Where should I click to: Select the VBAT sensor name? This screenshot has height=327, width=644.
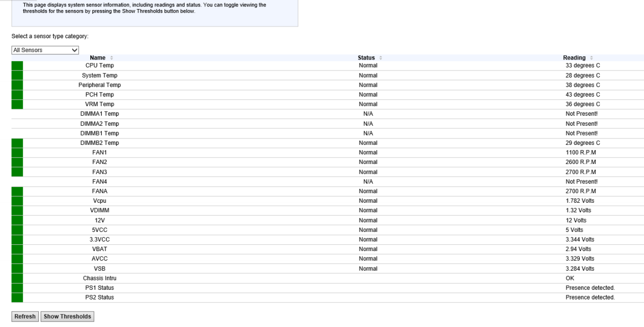pos(100,249)
